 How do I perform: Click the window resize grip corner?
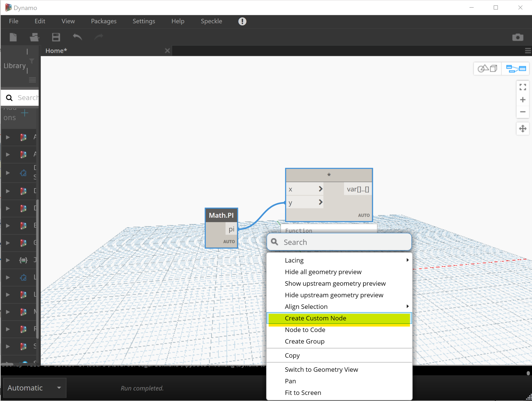(529, 397)
